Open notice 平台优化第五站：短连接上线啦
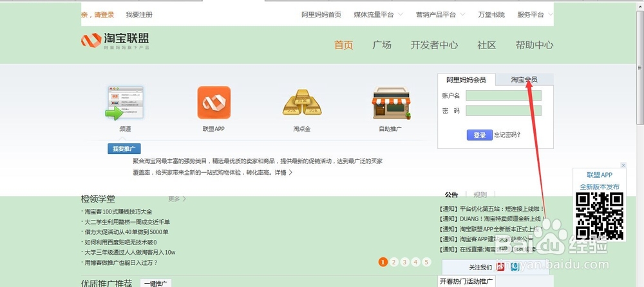This screenshot has width=644, height=287. 491,209
